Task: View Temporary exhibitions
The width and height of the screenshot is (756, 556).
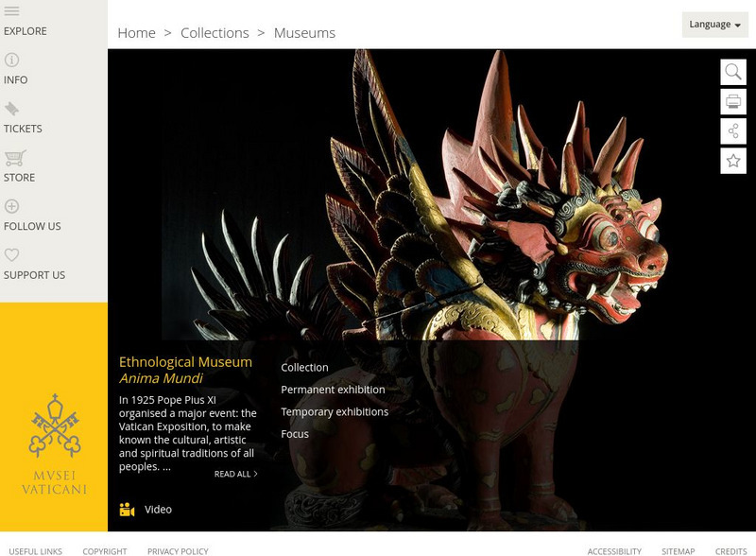Action: [335, 411]
